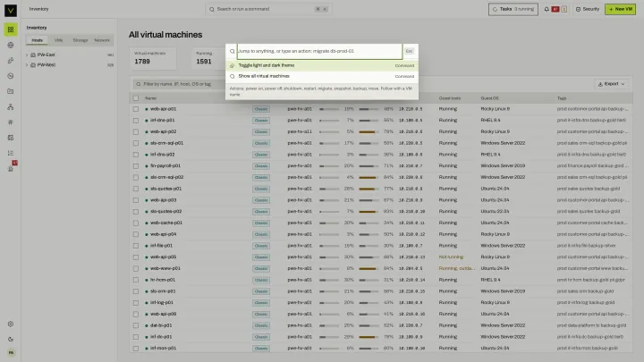Switch to the Storage tab

pos(80,40)
